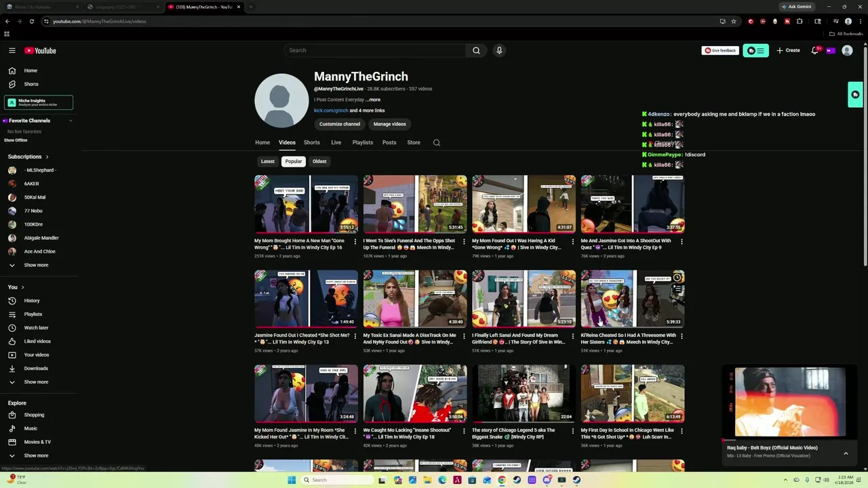
Task: Show more items under Explore
Action: tap(36, 455)
